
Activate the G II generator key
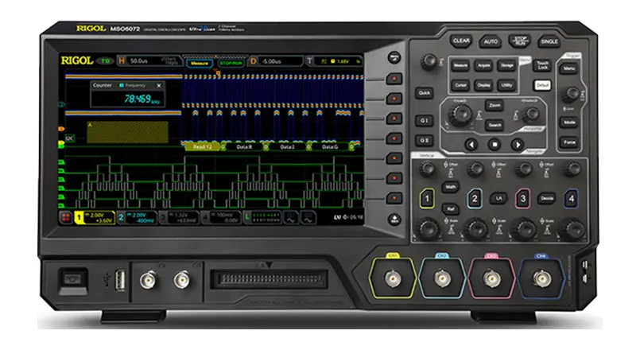425,141
